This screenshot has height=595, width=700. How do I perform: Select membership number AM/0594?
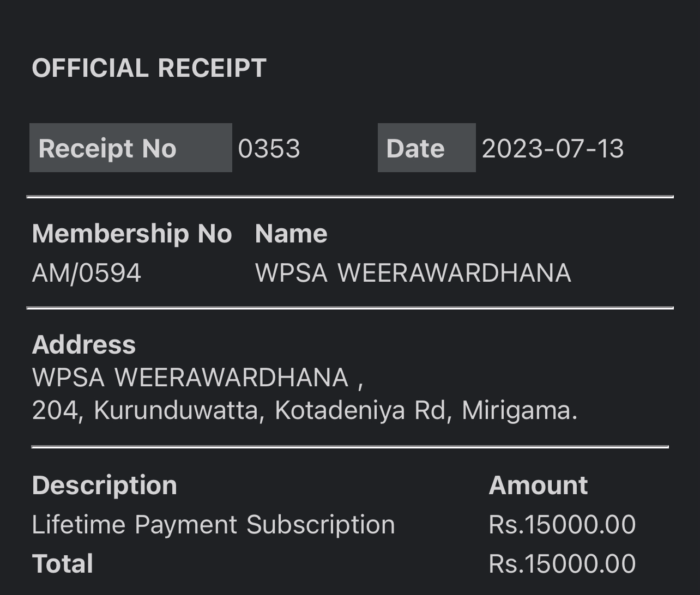pos(87,272)
